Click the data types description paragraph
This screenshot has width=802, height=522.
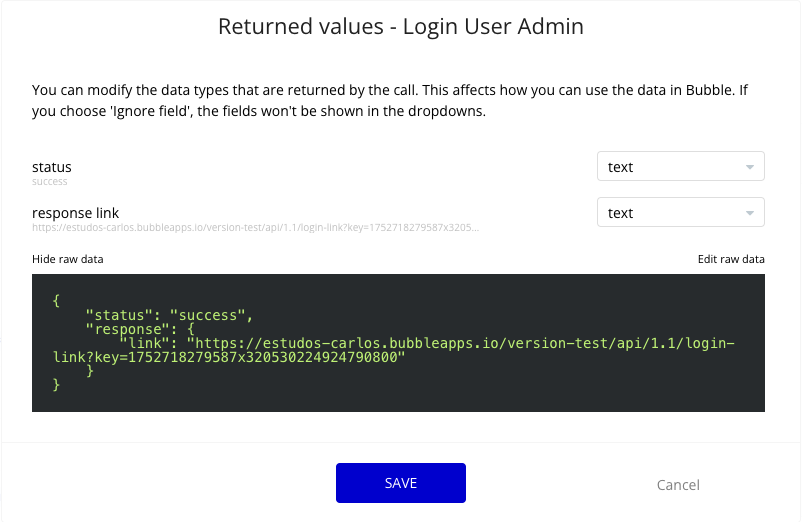pos(390,100)
